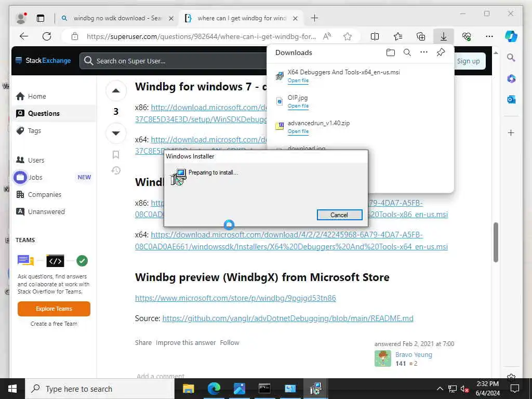This screenshot has height=399, width=532.
Task: Open the tab actions menu icon
Action: click(41, 18)
